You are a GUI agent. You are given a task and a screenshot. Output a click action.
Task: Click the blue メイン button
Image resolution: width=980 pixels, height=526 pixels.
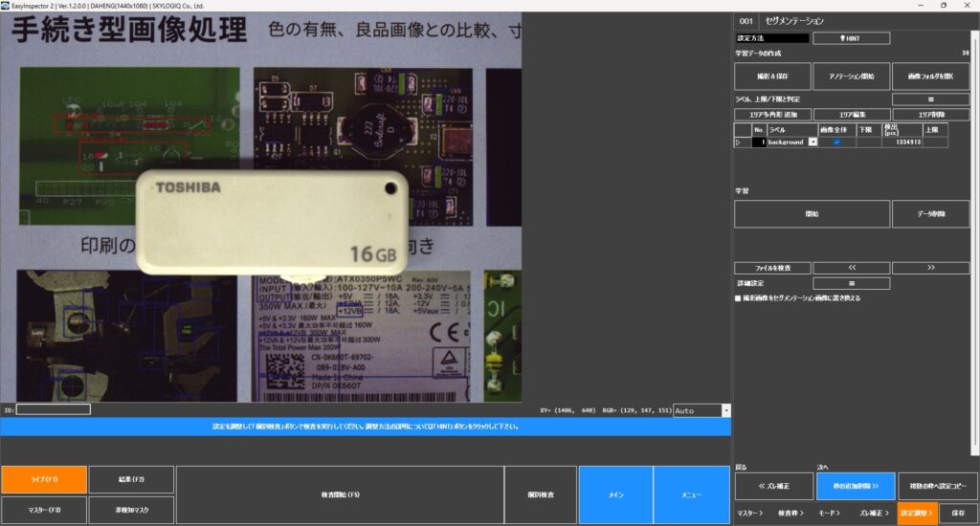[x=615, y=494]
